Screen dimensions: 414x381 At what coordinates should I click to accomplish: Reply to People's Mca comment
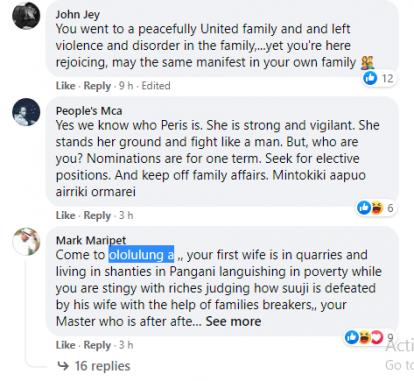tap(97, 215)
